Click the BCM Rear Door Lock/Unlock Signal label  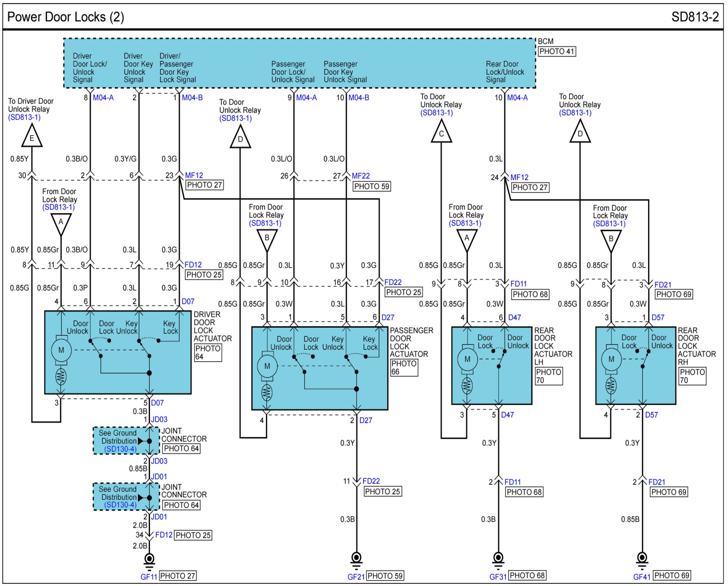point(505,72)
